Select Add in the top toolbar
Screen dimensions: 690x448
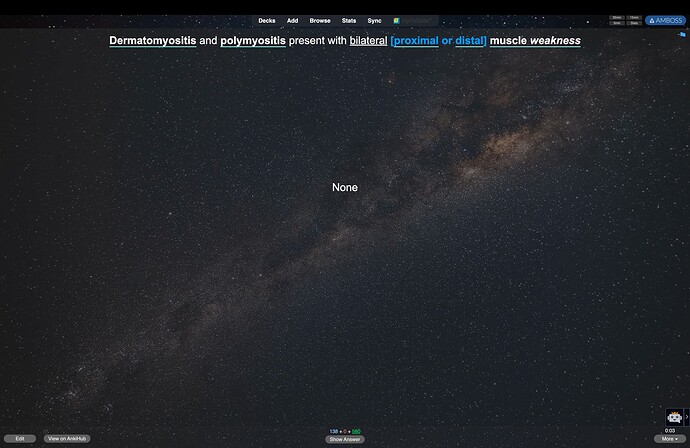click(x=292, y=20)
